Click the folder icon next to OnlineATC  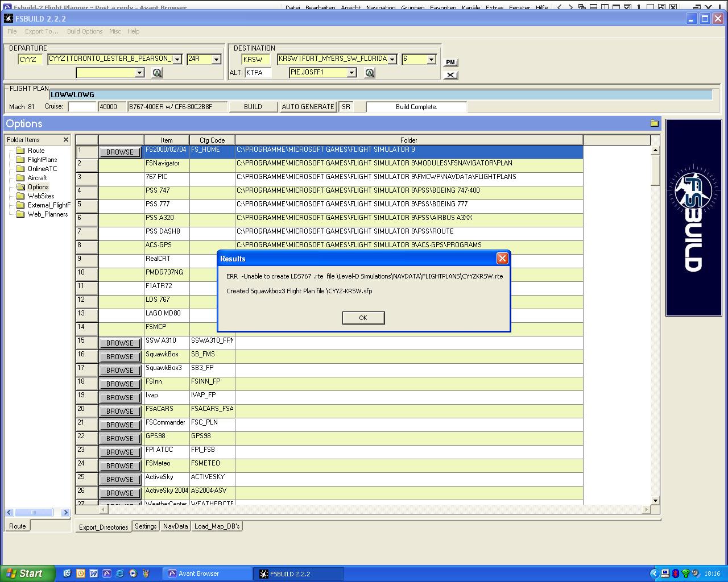(x=20, y=169)
